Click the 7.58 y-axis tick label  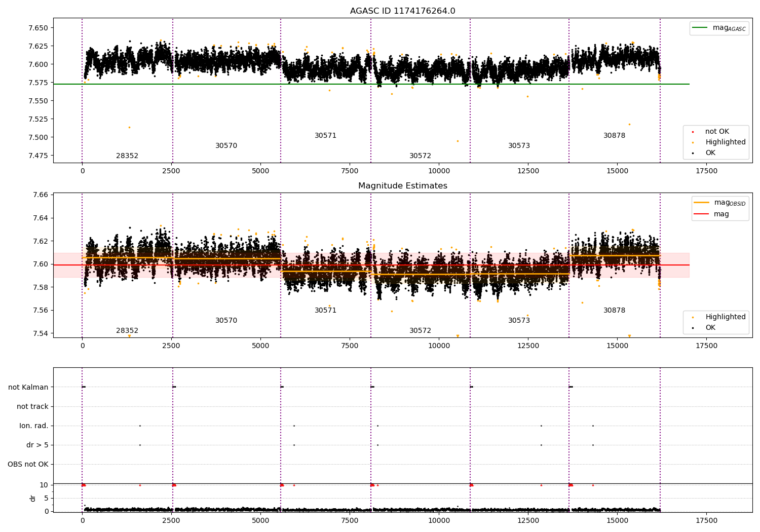click(x=41, y=287)
